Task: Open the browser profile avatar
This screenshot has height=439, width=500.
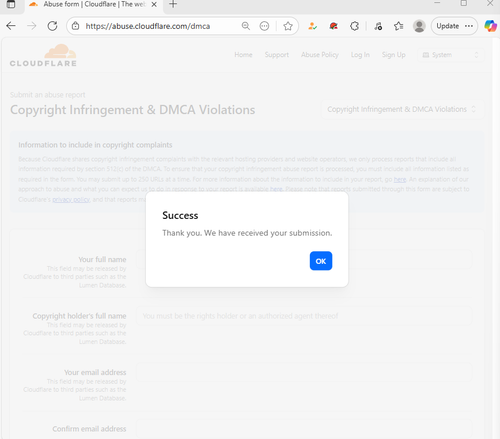Action: [419, 26]
